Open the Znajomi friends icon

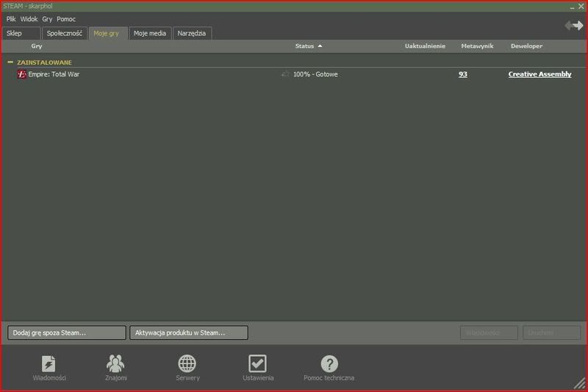tap(115, 363)
